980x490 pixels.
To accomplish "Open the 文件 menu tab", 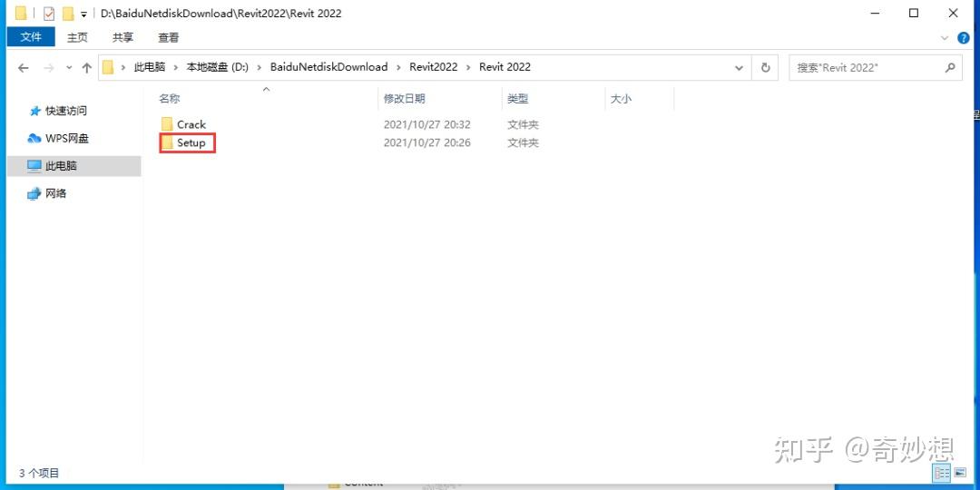I will click(x=31, y=37).
